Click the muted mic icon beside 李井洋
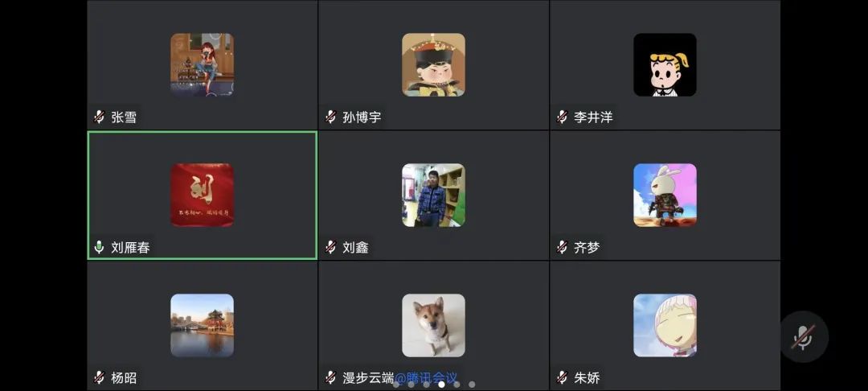Image resolution: width=868 pixels, height=391 pixels. click(x=562, y=117)
